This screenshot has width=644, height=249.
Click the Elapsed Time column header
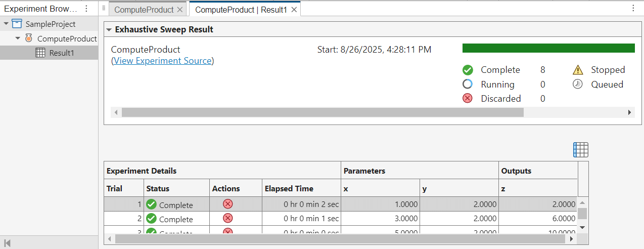(301, 188)
